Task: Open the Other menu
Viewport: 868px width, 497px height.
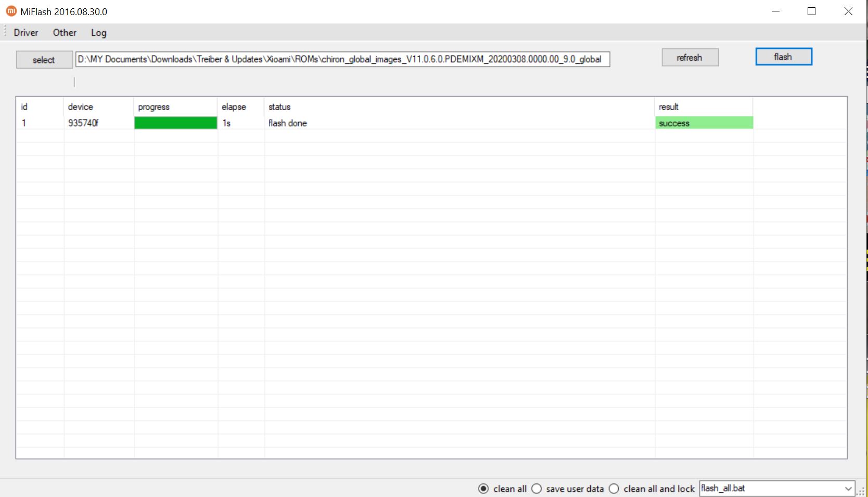Action: coord(65,32)
